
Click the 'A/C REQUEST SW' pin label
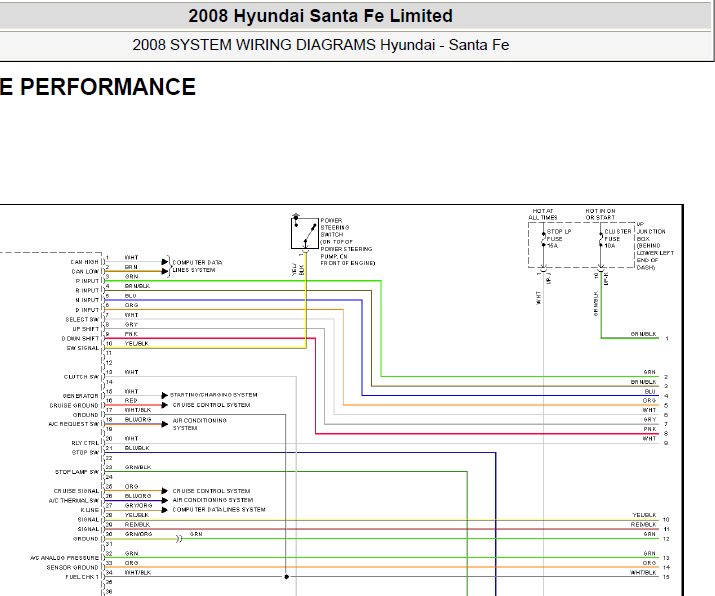[x=73, y=425]
